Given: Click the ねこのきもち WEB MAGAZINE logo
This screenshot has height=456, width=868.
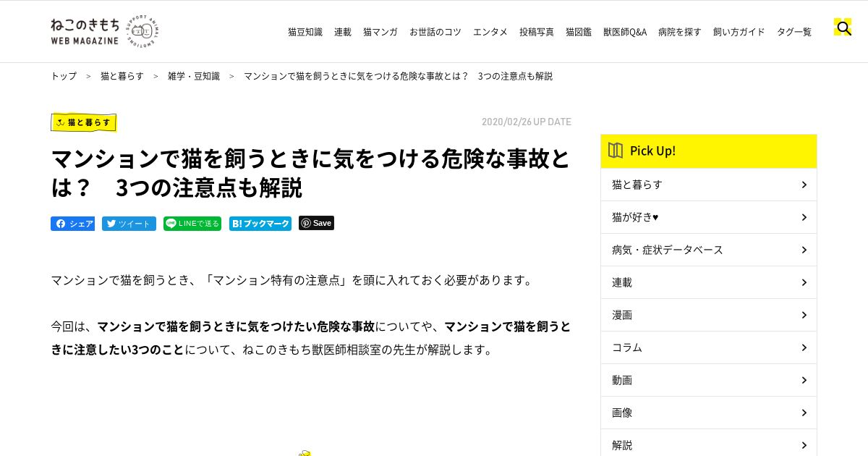Looking at the screenshot, I should pyautogui.click(x=85, y=31).
